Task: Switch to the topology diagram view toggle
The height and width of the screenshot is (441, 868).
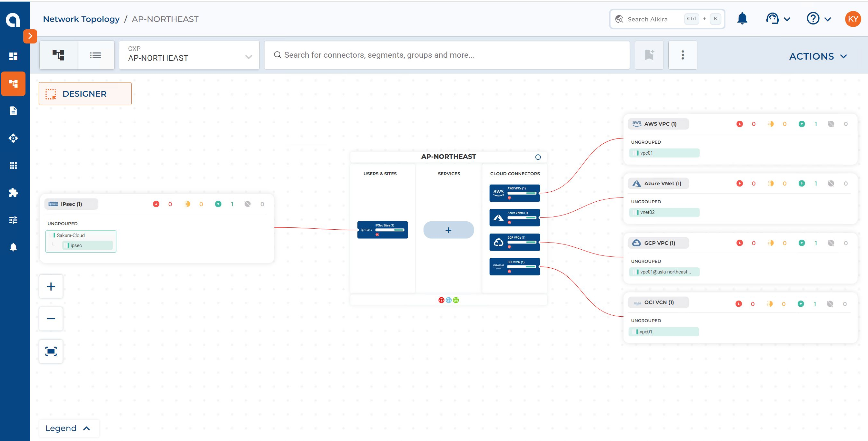Action: 58,55
